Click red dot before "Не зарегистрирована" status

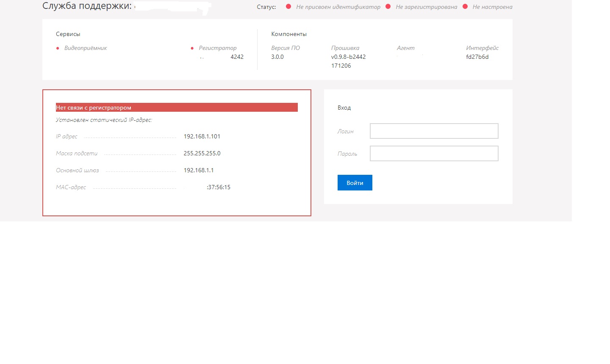click(x=388, y=7)
